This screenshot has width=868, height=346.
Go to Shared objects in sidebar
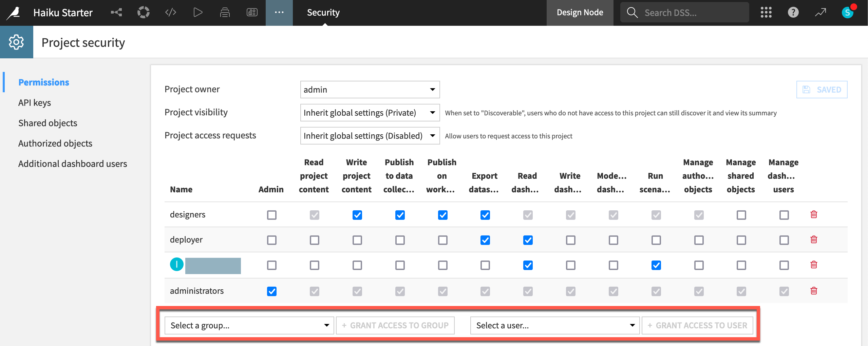pyautogui.click(x=48, y=123)
